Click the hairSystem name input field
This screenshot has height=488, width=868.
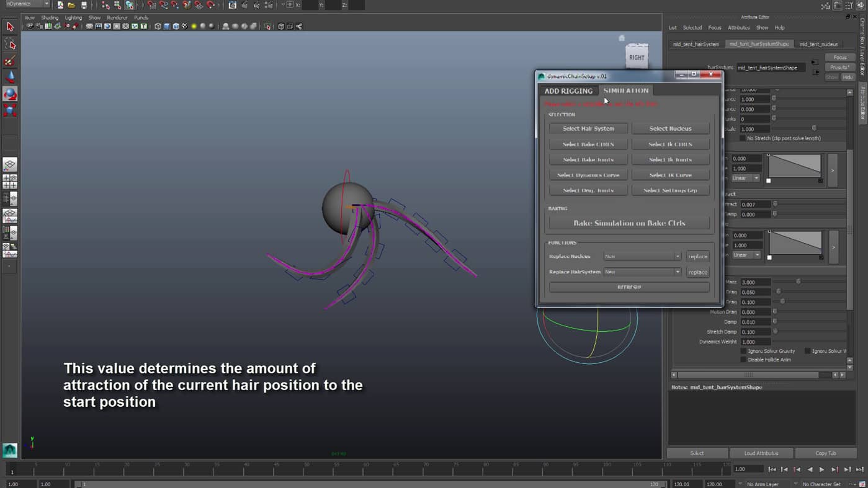click(771, 68)
